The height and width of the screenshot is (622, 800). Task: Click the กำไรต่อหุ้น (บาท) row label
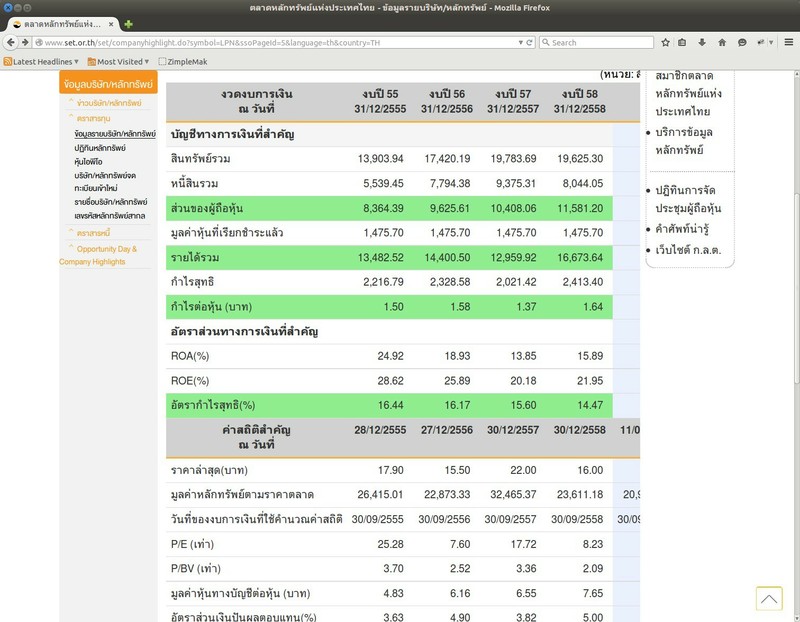pyautogui.click(x=211, y=307)
